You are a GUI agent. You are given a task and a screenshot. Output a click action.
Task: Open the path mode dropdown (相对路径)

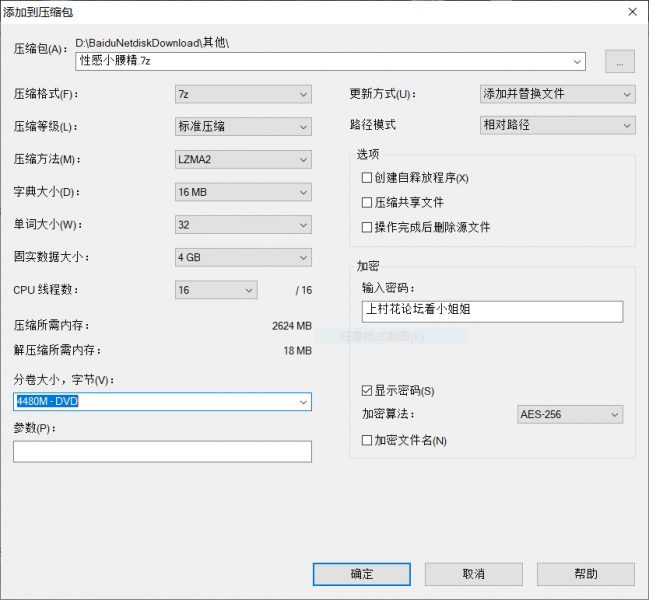(557, 125)
